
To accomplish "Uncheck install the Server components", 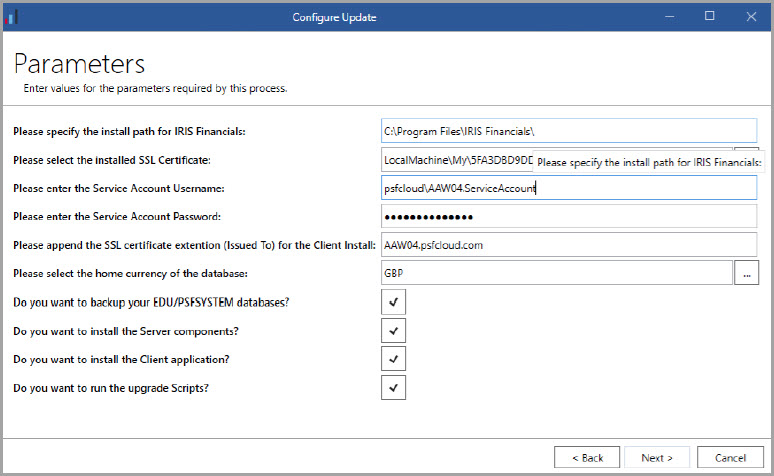I will click(x=393, y=330).
